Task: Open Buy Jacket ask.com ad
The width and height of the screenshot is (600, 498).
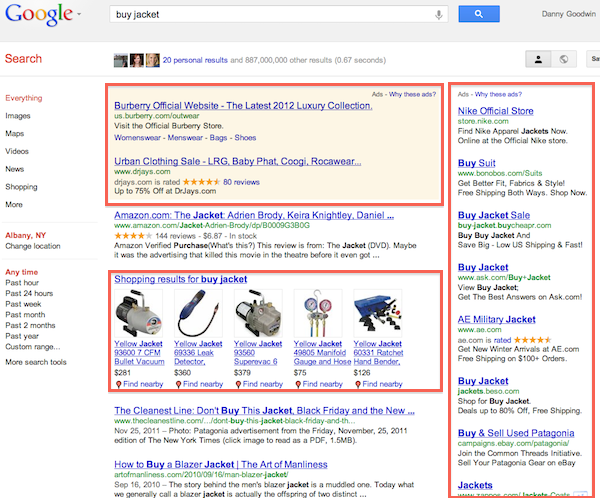Action: click(x=483, y=267)
